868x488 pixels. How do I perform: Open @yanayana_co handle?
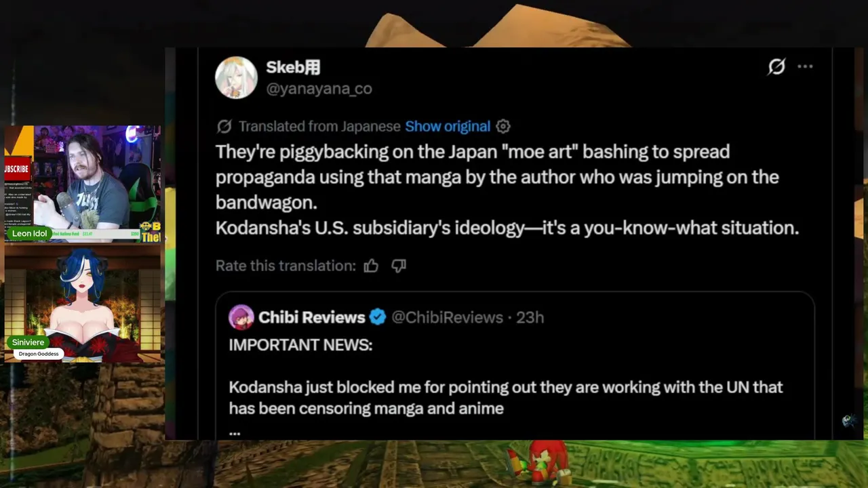(x=319, y=89)
